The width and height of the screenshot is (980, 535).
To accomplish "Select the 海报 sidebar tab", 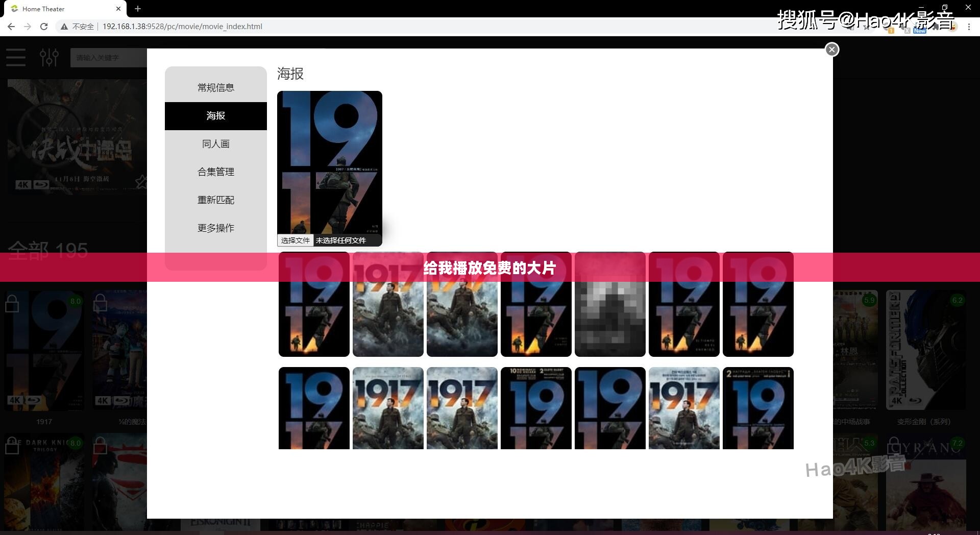I will click(216, 116).
